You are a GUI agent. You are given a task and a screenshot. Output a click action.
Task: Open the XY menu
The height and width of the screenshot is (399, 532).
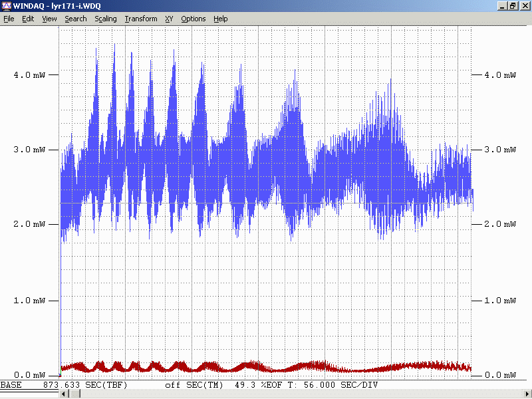[x=169, y=19]
